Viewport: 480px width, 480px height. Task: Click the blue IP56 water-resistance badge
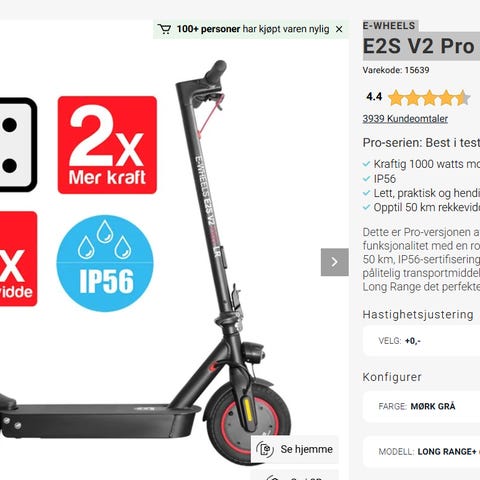click(105, 263)
